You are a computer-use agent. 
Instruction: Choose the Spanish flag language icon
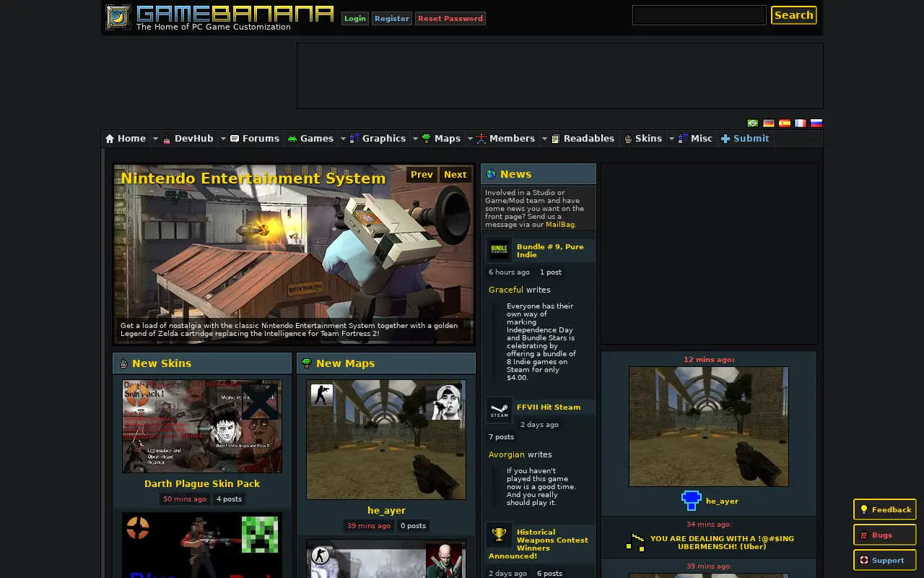point(785,123)
